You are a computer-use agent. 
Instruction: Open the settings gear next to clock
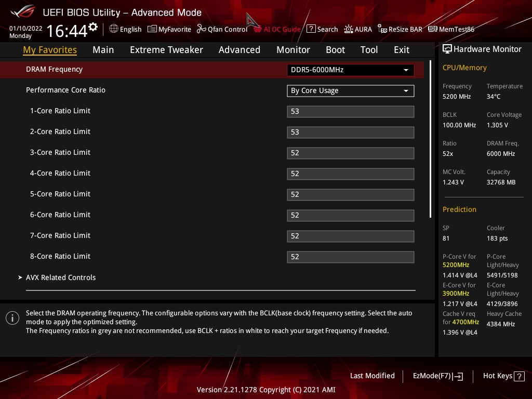tap(93, 27)
